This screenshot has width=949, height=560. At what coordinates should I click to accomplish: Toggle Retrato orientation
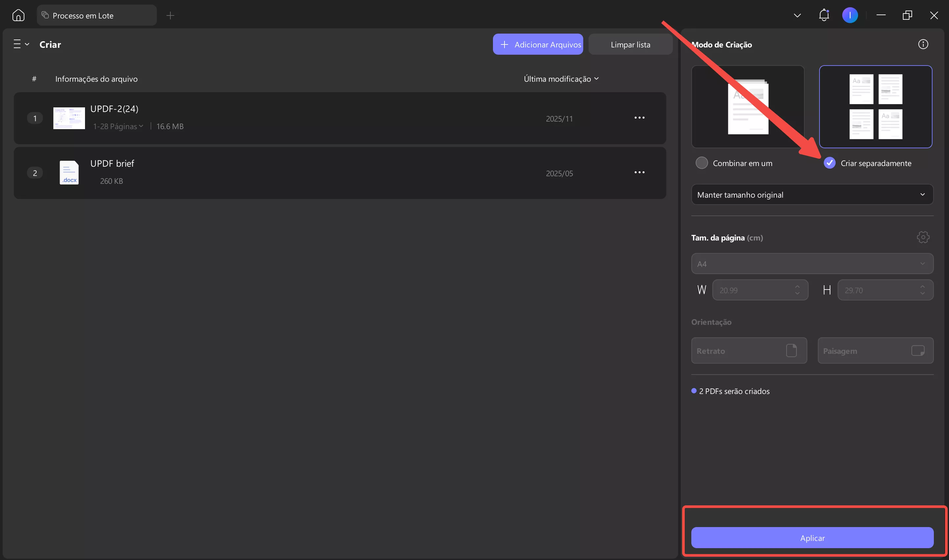(749, 350)
